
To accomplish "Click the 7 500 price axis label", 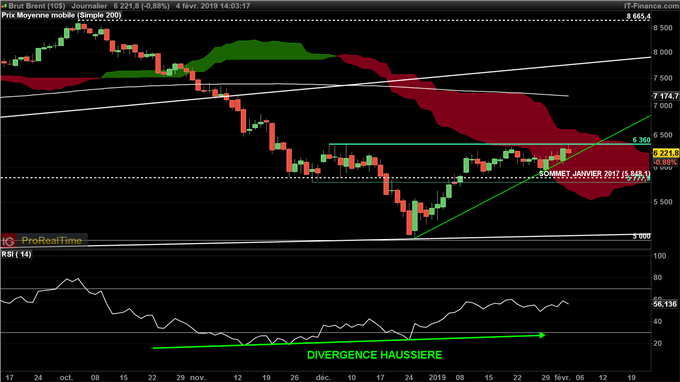I will click(x=663, y=78).
